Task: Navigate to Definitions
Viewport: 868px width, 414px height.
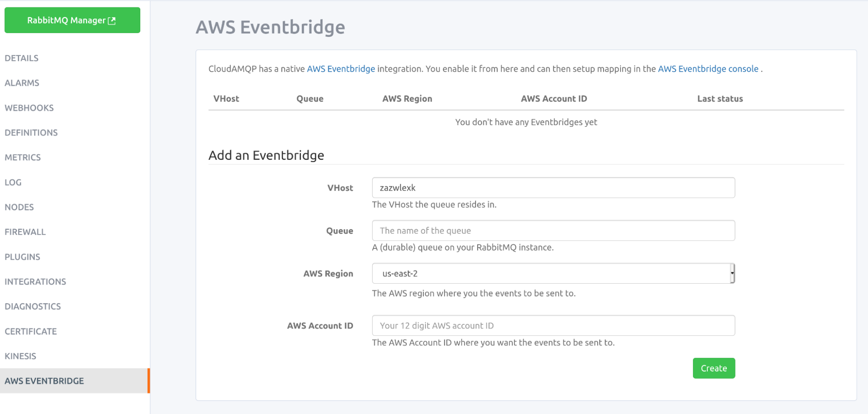Action: click(x=31, y=132)
